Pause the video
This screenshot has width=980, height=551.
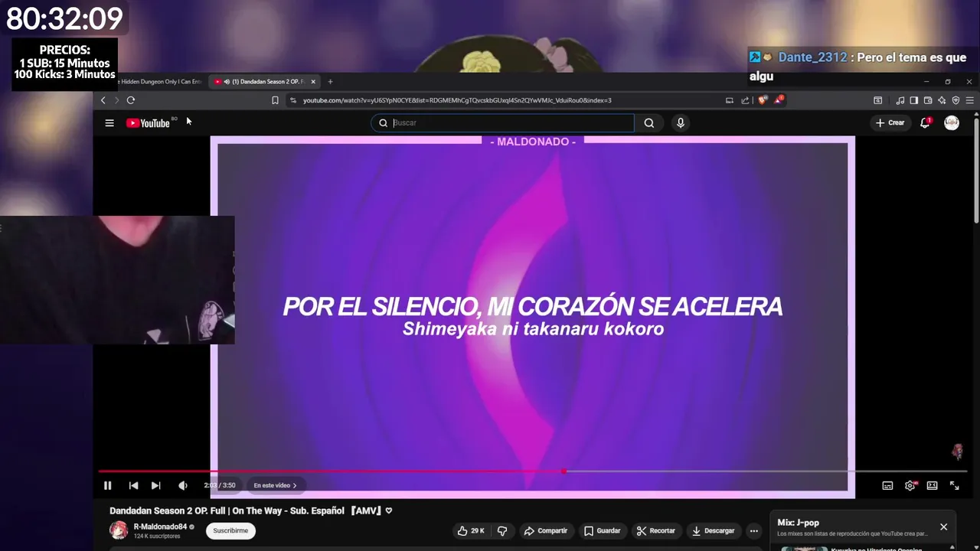(108, 485)
